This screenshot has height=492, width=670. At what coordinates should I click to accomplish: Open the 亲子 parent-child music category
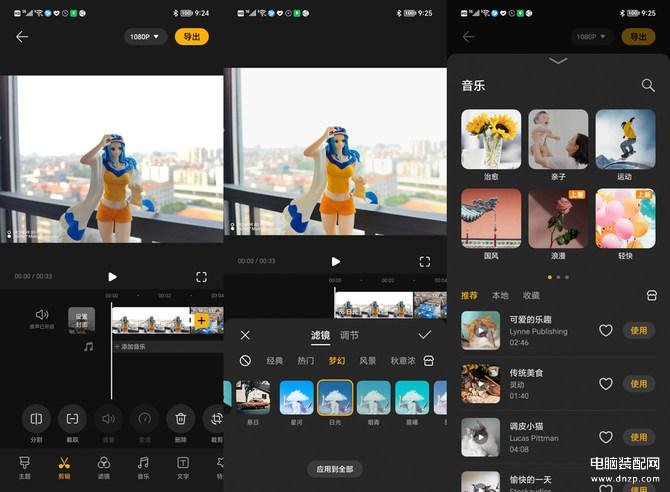[558, 139]
